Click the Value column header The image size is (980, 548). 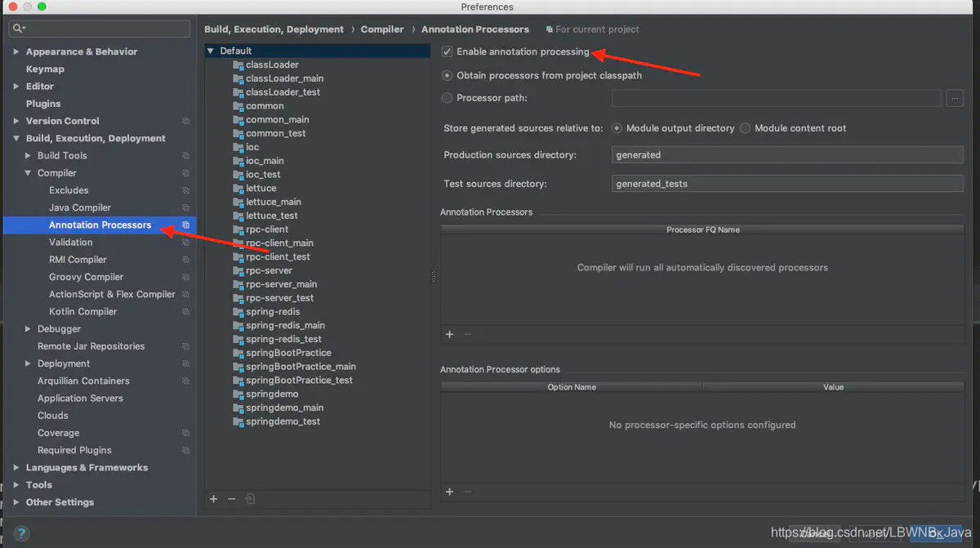(833, 387)
